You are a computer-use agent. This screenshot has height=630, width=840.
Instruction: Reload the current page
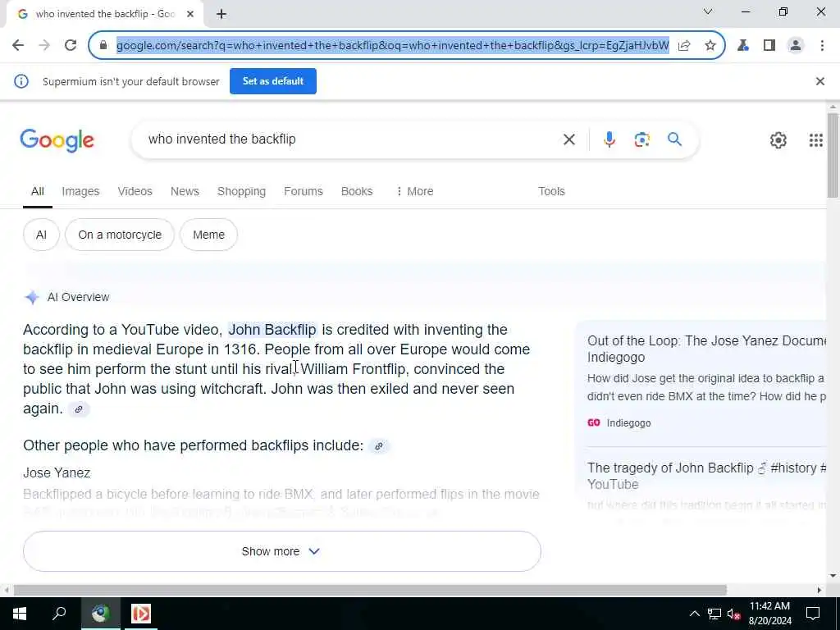(x=71, y=46)
